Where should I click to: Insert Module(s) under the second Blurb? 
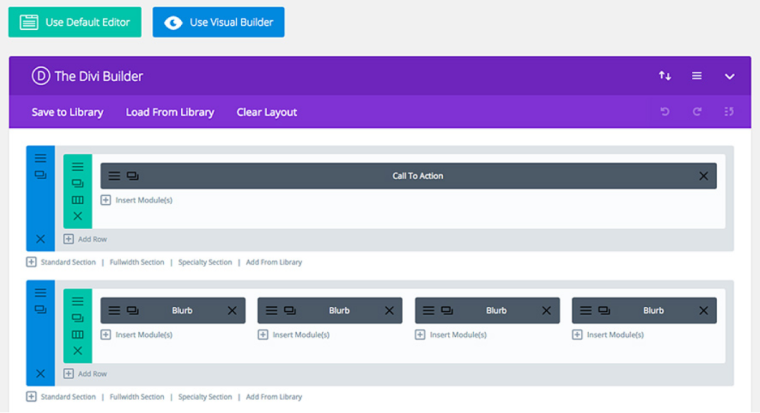point(294,334)
